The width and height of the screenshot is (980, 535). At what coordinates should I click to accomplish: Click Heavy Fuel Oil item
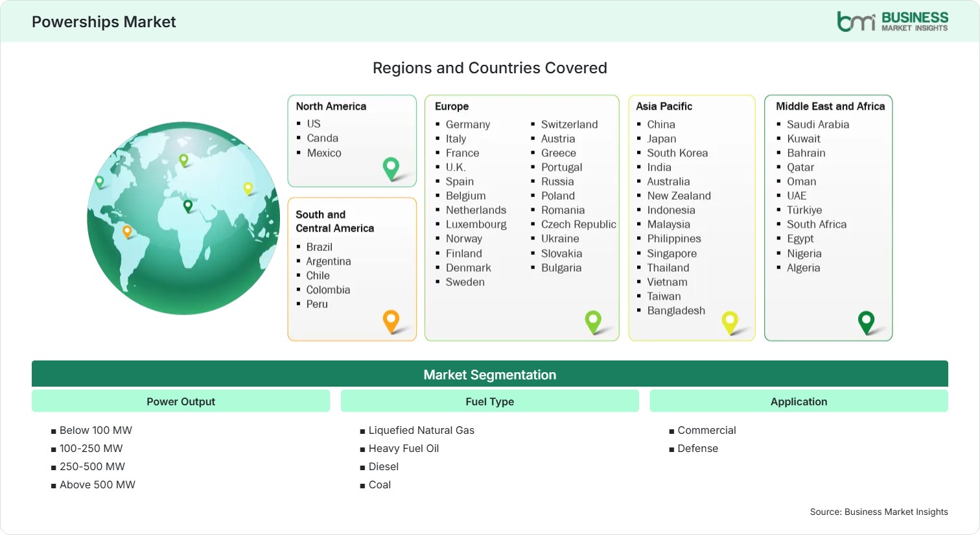click(404, 448)
